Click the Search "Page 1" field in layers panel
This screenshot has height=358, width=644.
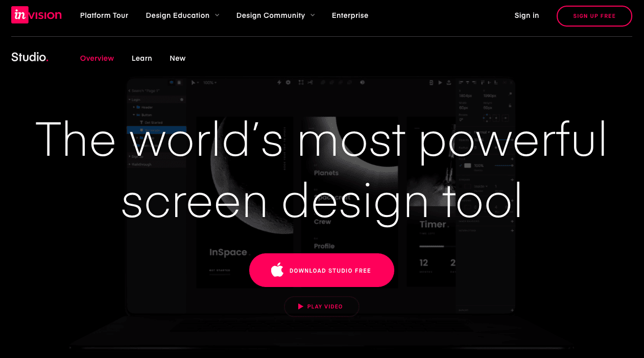[146, 90]
